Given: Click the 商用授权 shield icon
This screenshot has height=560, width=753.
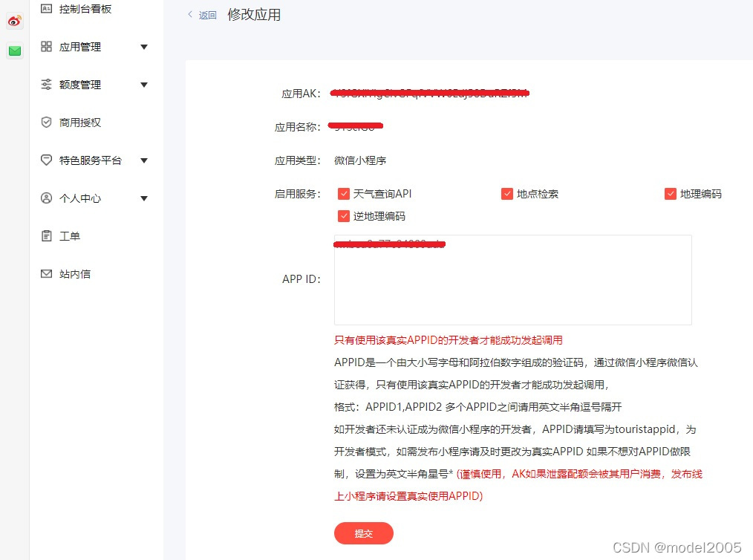Looking at the screenshot, I should pyautogui.click(x=46, y=122).
